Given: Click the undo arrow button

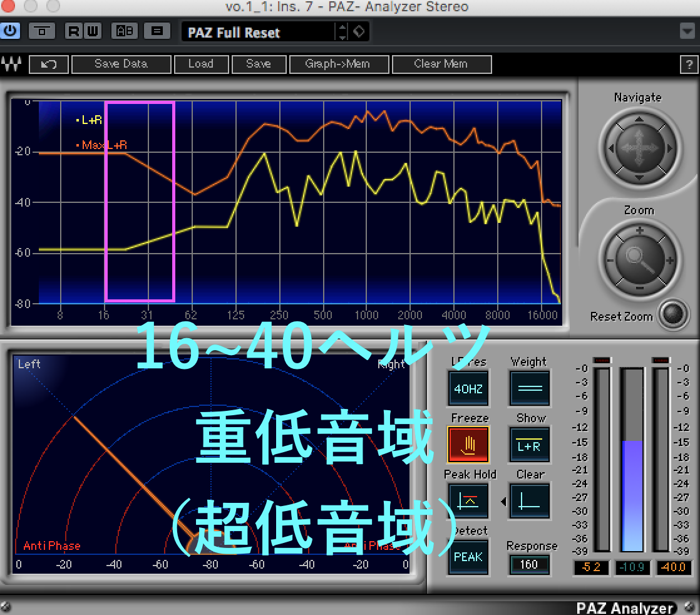Looking at the screenshot, I should 49,65.
